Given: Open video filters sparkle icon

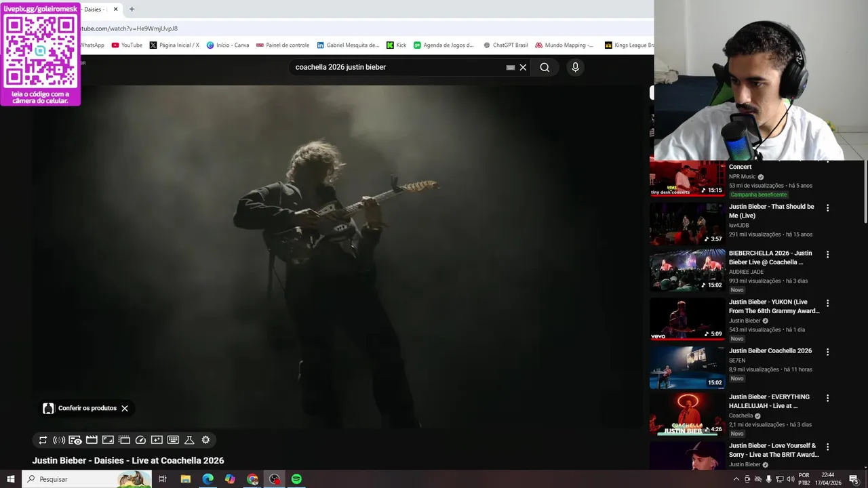Looking at the screenshot, I should 157,440.
